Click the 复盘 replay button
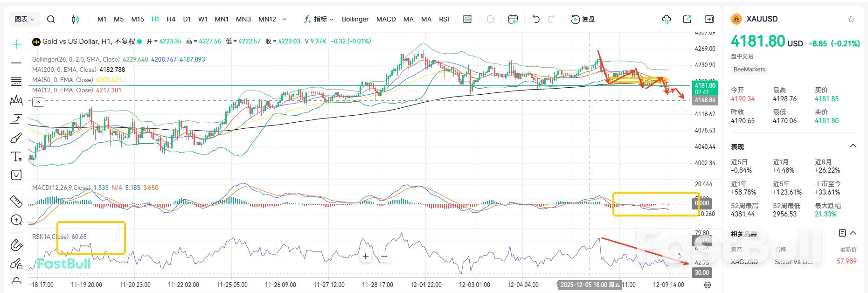Screen dimensions: 868x293 pos(583,19)
